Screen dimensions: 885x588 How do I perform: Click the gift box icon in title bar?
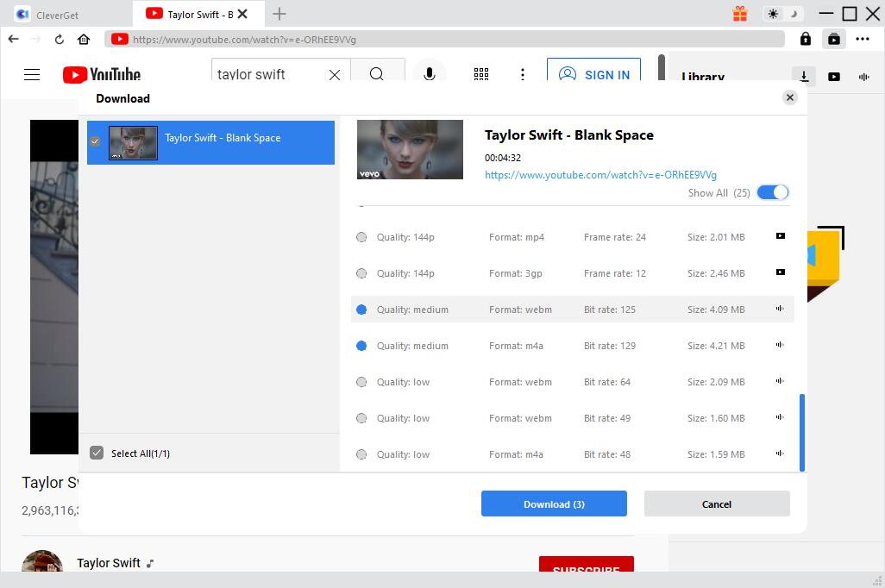(739, 14)
